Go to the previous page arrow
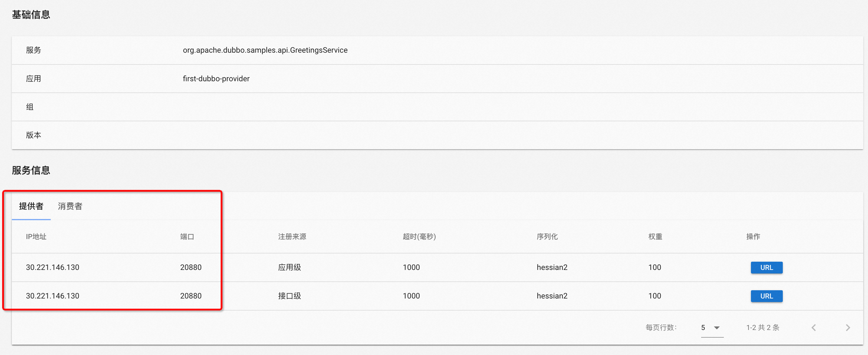 click(x=813, y=327)
